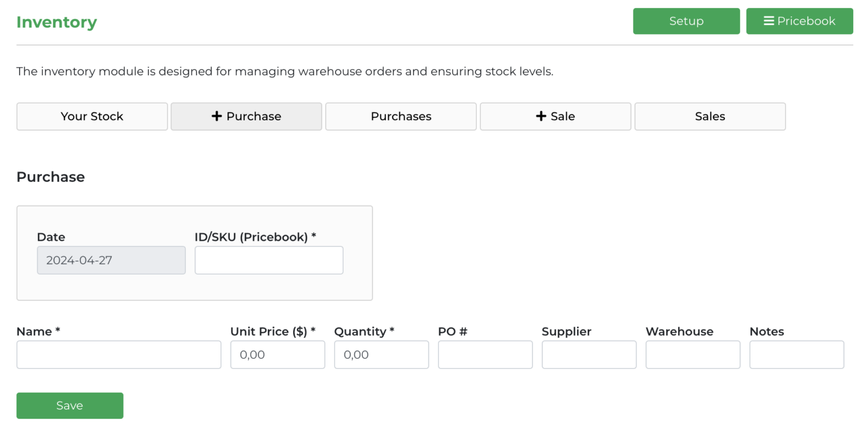868x434 pixels.
Task: Click the Purchase section heading
Action: [50, 177]
